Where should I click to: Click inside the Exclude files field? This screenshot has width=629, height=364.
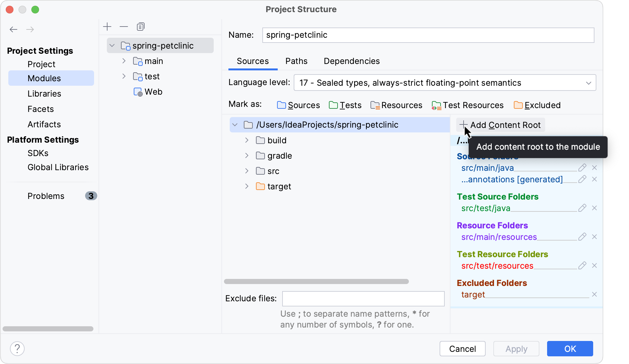363,298
